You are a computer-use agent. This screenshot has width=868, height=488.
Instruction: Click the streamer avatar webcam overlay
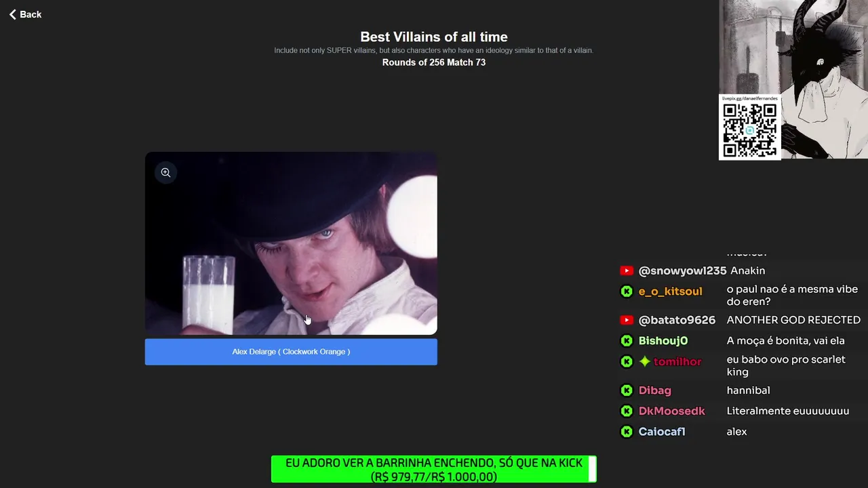pyautogui.click(x=793, y=79)
